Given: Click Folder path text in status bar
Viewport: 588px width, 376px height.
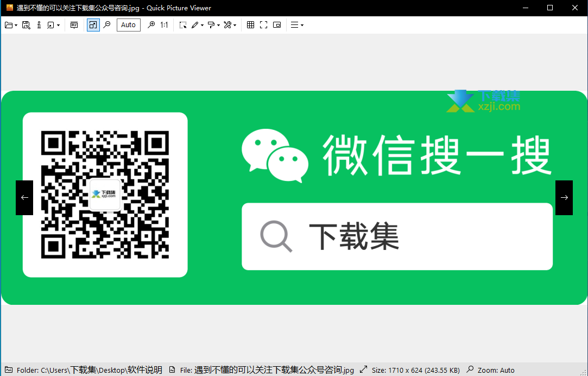Looking at the screenshot, I should pyautogui.click(x=89, y=370).
